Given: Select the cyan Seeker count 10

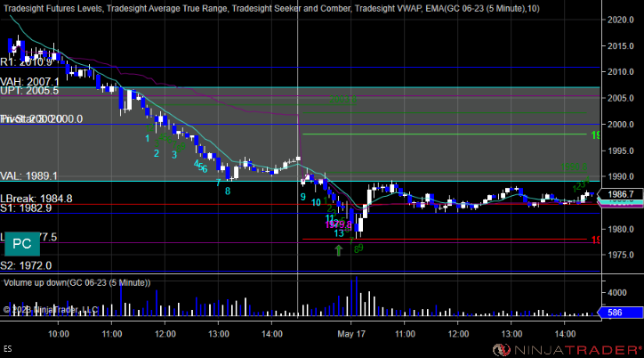Looking at the screenshot, I should click(316, 202).
